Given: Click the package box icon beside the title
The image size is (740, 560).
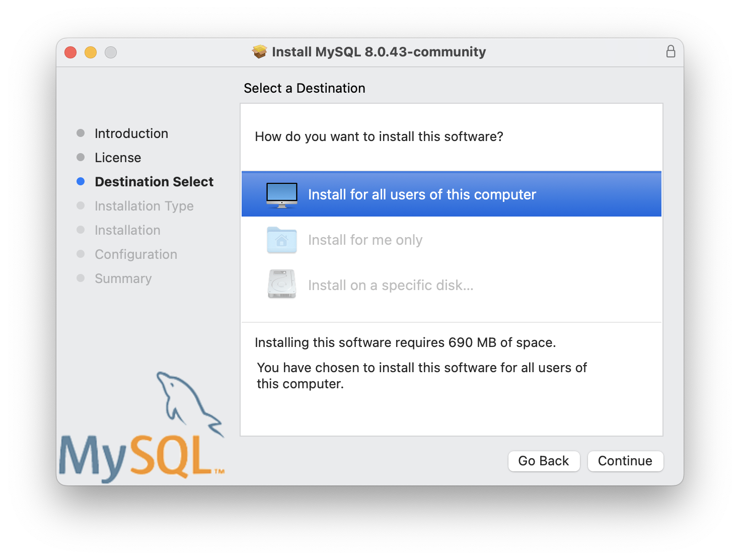Looking at the screenshot, I should point(260,51).
